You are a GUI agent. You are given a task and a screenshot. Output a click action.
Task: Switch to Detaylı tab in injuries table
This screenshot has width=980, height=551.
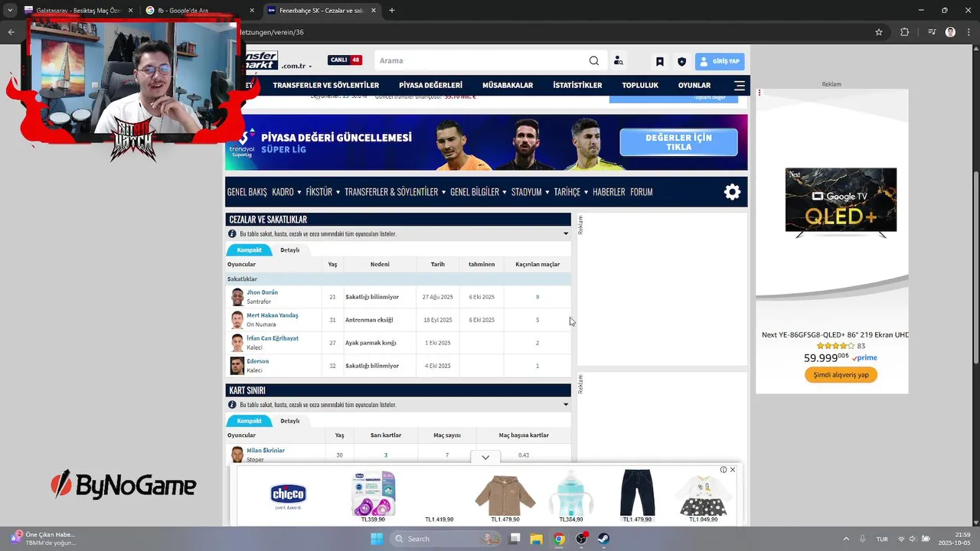tap(290, 250)
